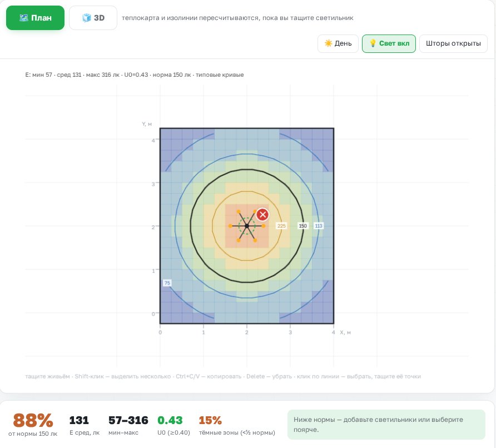Click the 113 isoline label

[319, 226]
